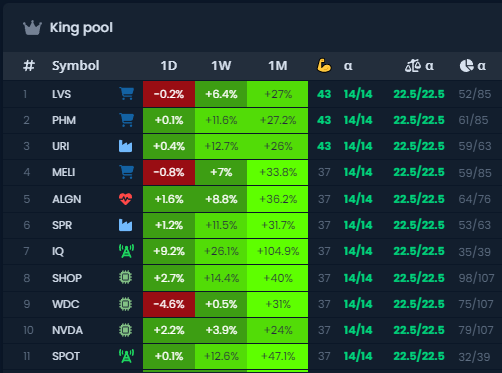This screenshot has height=373, width=502.
Task: Sort by the pie chart alpha column
Action: point(473,66)
